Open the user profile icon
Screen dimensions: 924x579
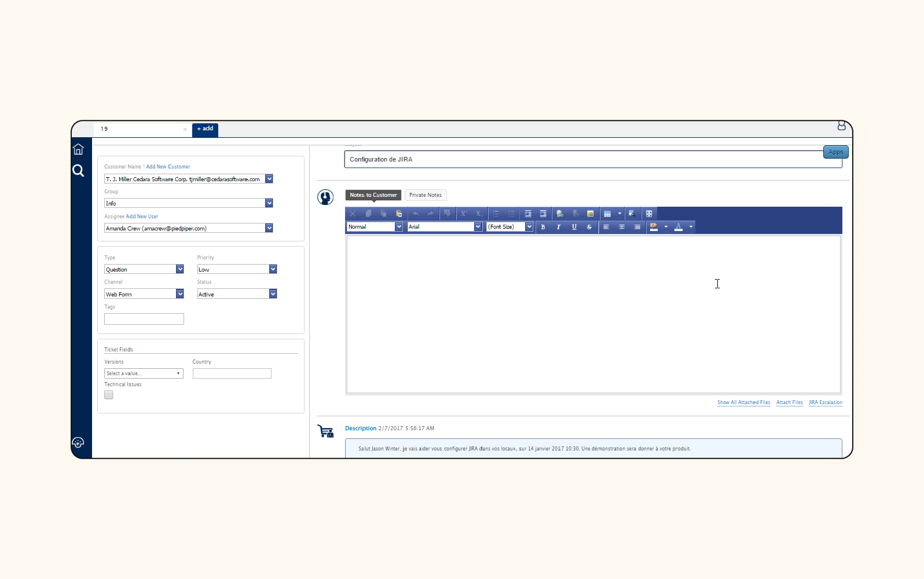click(x=842, y=126)
